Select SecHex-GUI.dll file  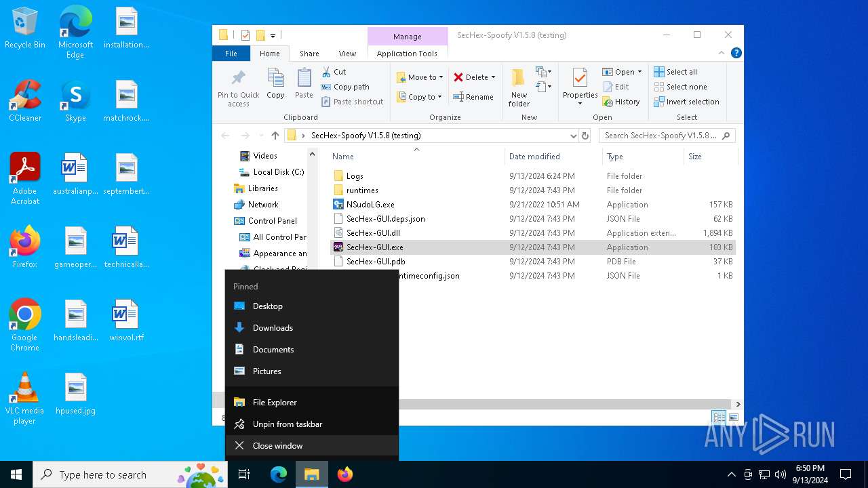point(373,232)
